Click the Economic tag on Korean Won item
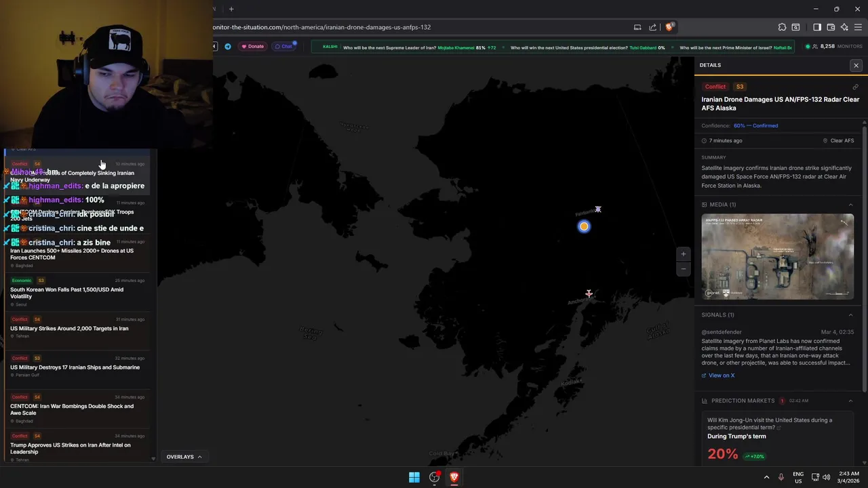This screenshot has height=488, width=868. 21,281
